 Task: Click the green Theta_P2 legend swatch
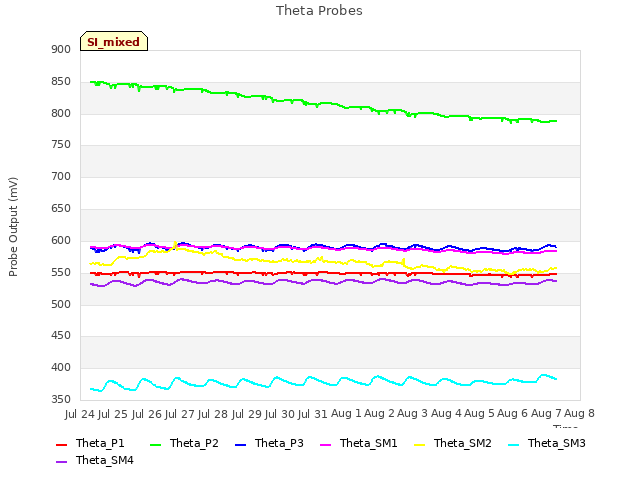click(156, 444)
